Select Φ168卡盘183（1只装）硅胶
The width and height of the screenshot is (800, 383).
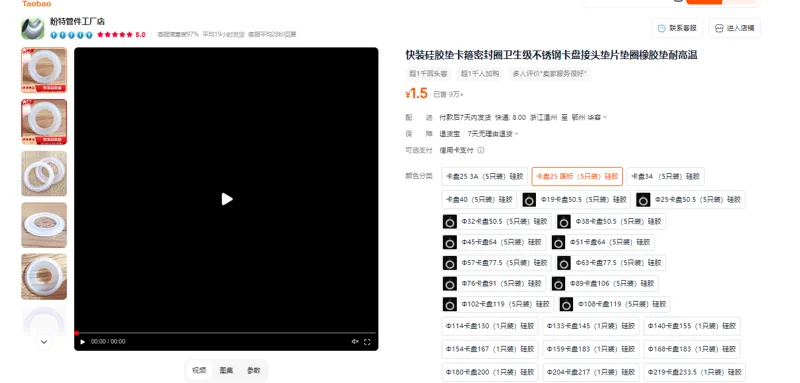tap(691, 349)
